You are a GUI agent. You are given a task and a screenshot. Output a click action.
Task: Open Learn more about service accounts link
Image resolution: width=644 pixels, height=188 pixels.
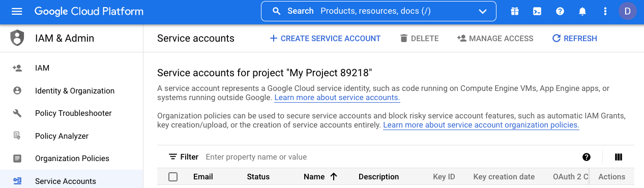pos(337,98)
